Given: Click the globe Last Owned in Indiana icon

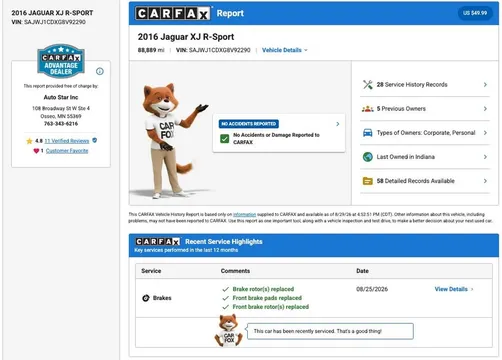Looking at the screenshot, I should click(368, 157).
